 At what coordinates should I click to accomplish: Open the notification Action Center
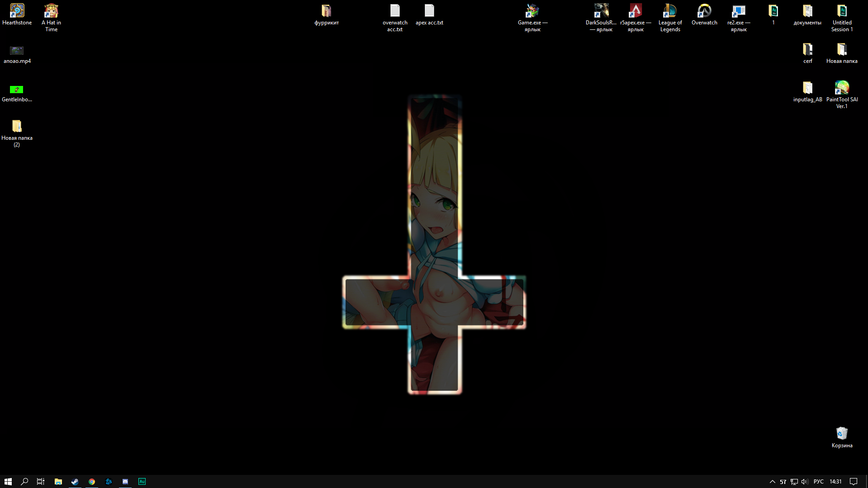pos(854,481)
